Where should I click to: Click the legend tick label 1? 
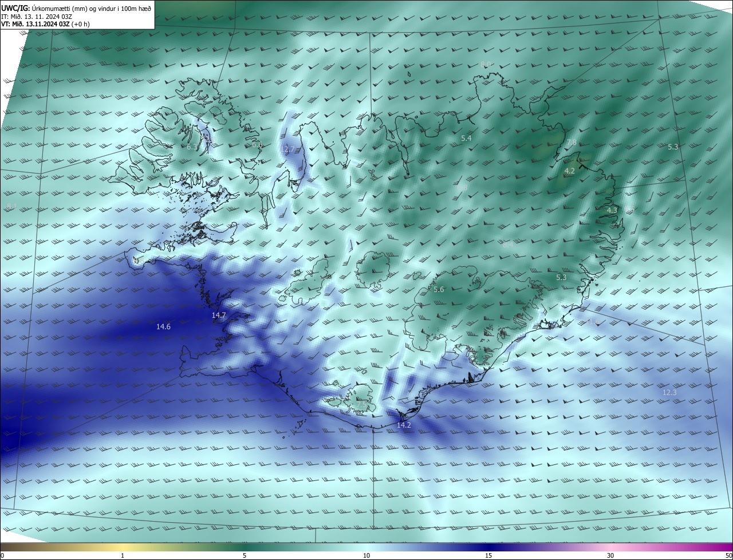tap(123, 555)
